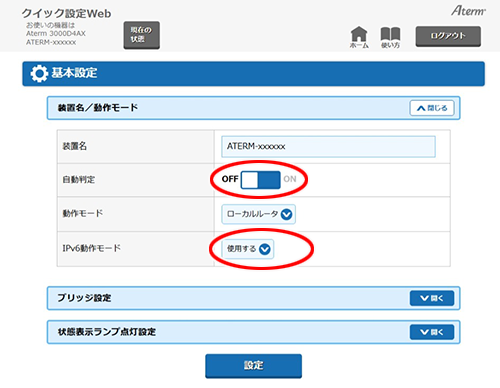Click the 自動判定 row label
Viewport: 500px width, 388px height.
point(79,180)
